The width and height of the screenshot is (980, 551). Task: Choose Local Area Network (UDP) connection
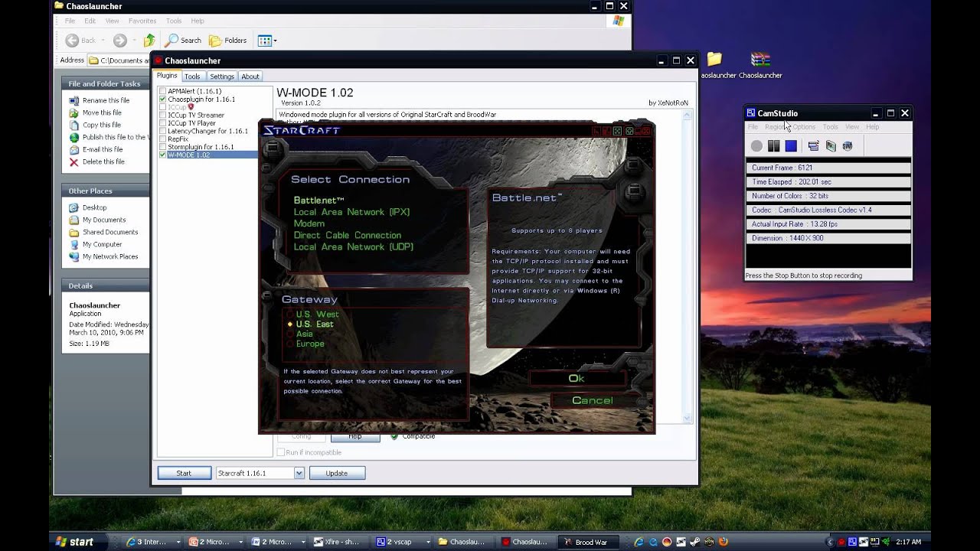(x=353, y=246)
